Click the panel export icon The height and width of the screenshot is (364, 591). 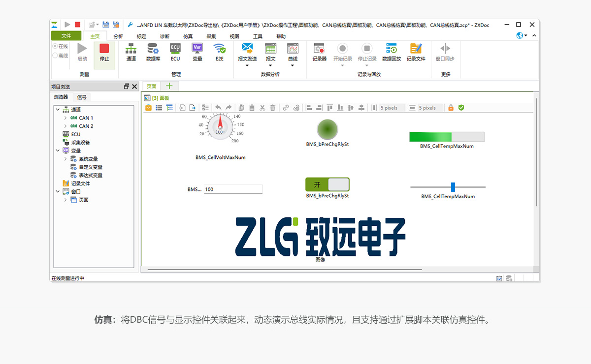pyautogui.click(x=193, y=108)
